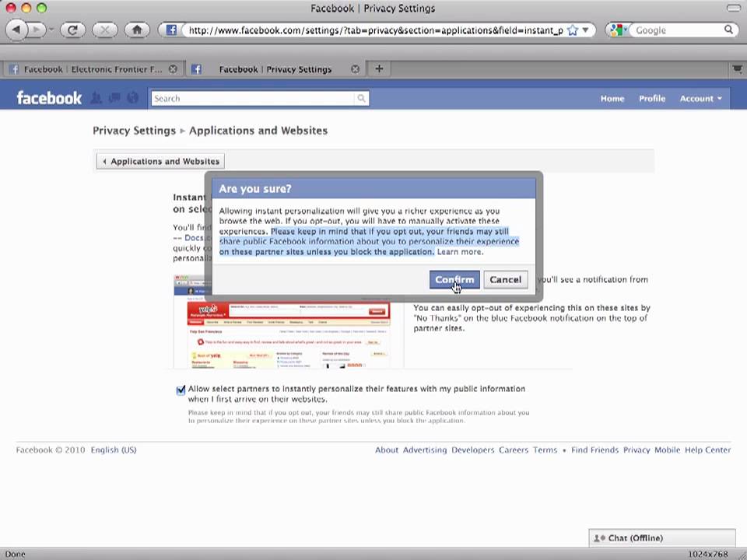Click the magnifier in the Google search box

(x=728, y=30)
